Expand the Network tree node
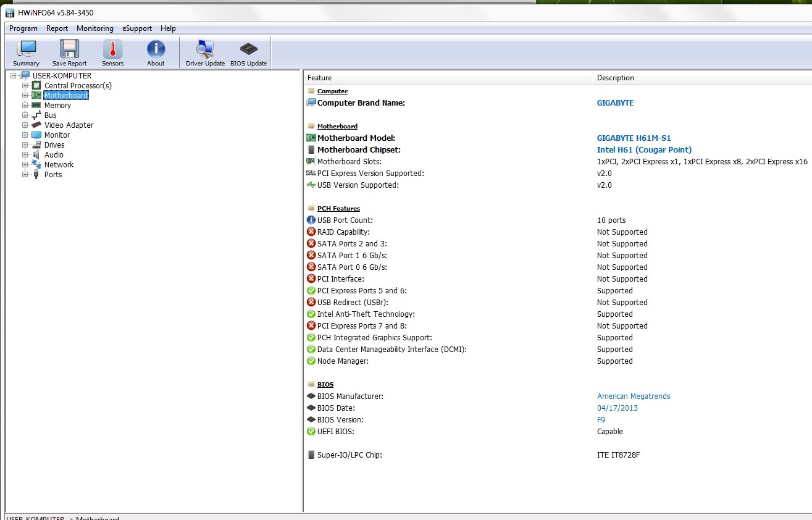 click(x=25, y=165)
